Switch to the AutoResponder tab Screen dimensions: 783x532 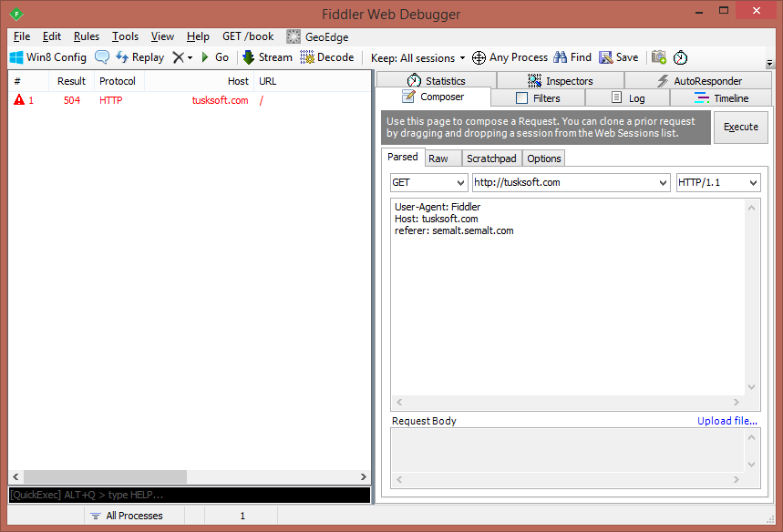point(698,80)
